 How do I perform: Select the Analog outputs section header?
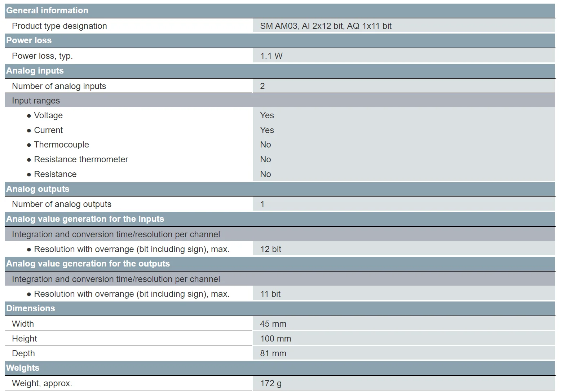pos(280,189)
